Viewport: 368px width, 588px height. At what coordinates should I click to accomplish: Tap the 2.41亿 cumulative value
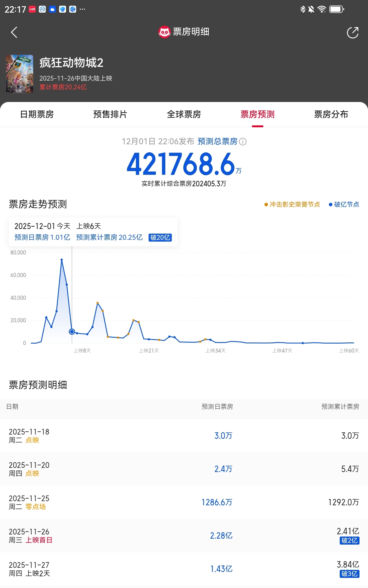(348, 531)
